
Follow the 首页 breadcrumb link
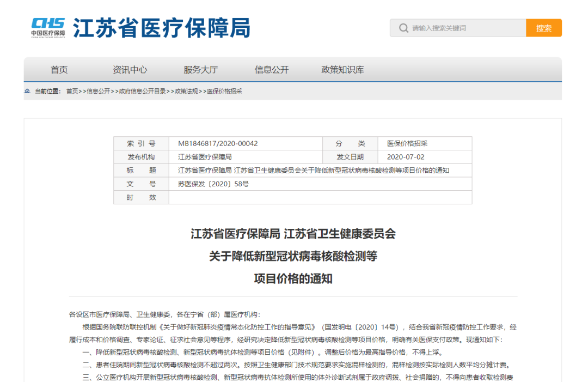tap(72, 91)
